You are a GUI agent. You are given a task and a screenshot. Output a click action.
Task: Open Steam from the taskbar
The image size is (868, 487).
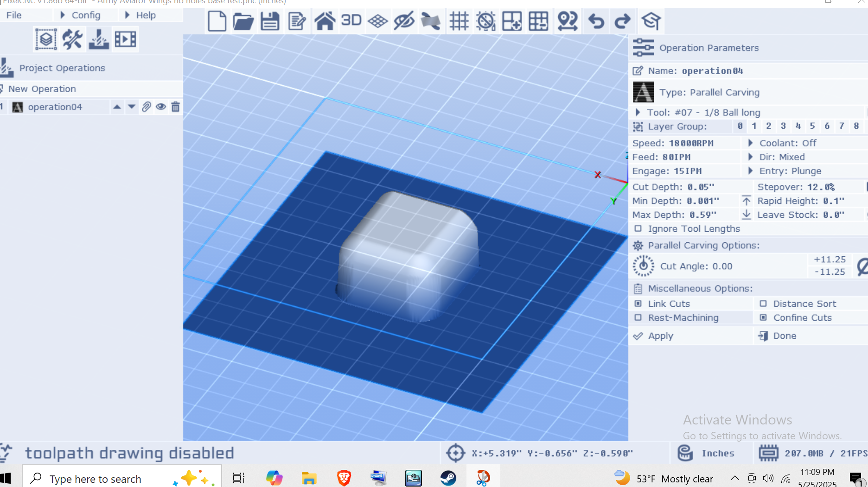tap(448, 478)
